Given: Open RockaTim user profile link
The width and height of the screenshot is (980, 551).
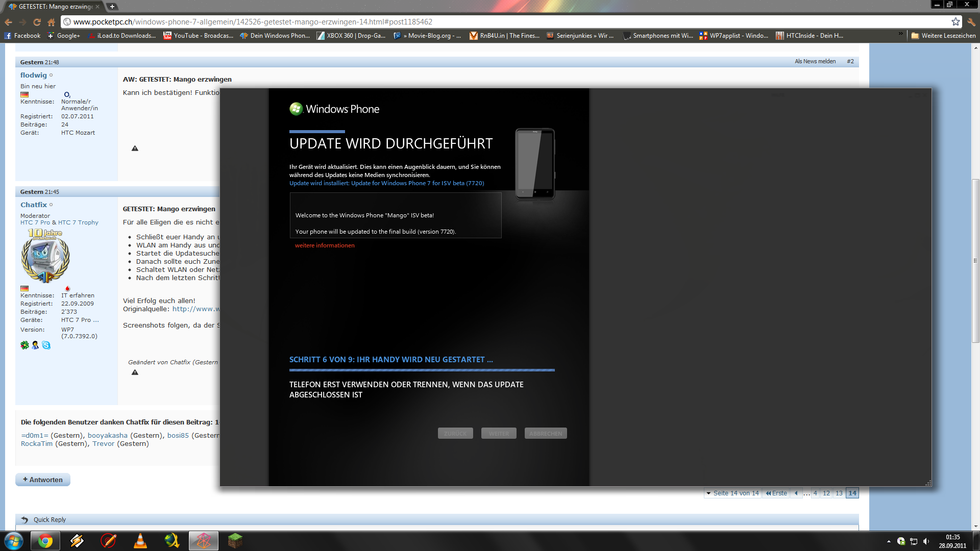Looking at the screenshot, I should pyautogui.click(x=37, y=443).
